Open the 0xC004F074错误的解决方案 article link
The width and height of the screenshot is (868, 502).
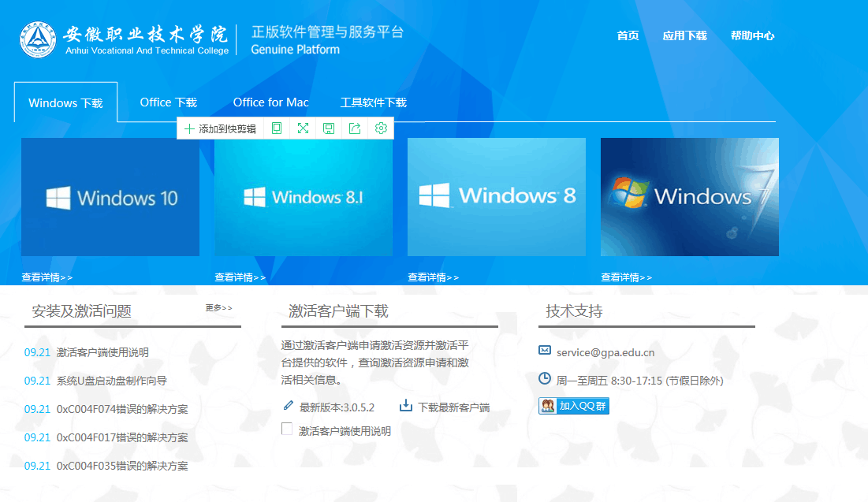pyautogui.click(x=122, y=409)
